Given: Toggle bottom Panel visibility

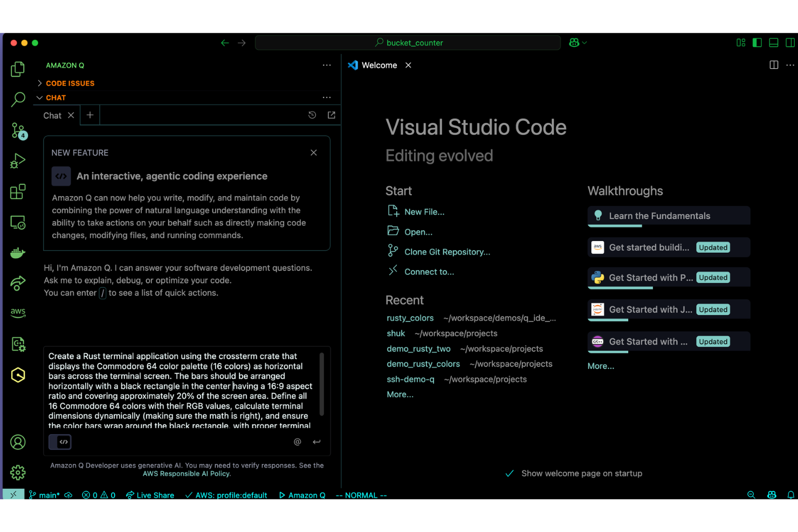Looking at the screenshot, I should point(774,43).
